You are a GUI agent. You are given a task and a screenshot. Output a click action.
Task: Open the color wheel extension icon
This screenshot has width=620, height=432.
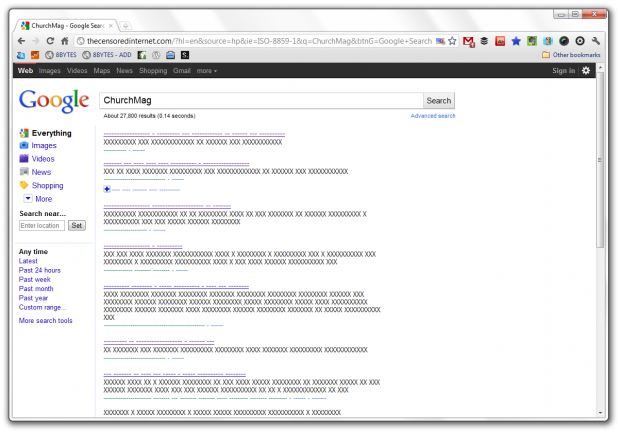pyautogui.click(x=564, y=41)
